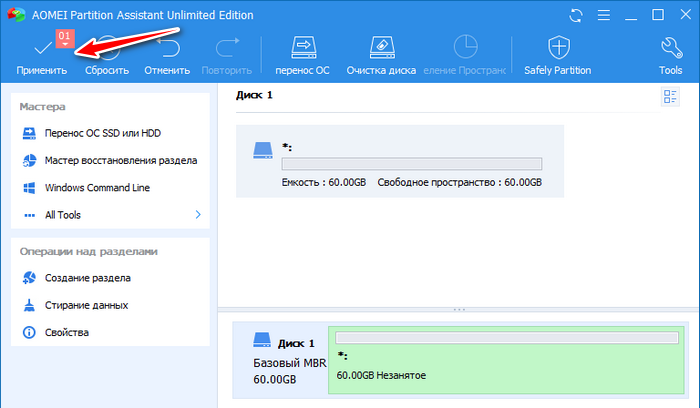Image resolution: width=700 pixels, height=408 pixels.
Task: Select the green 60.00GB Незанятое block
Action: pos(506,360)
